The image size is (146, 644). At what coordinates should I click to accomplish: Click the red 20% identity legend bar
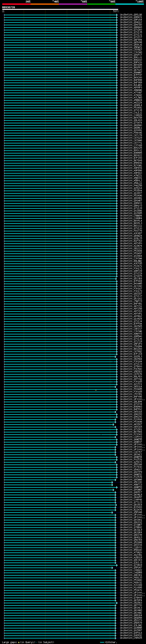click(x=16, y=4)
